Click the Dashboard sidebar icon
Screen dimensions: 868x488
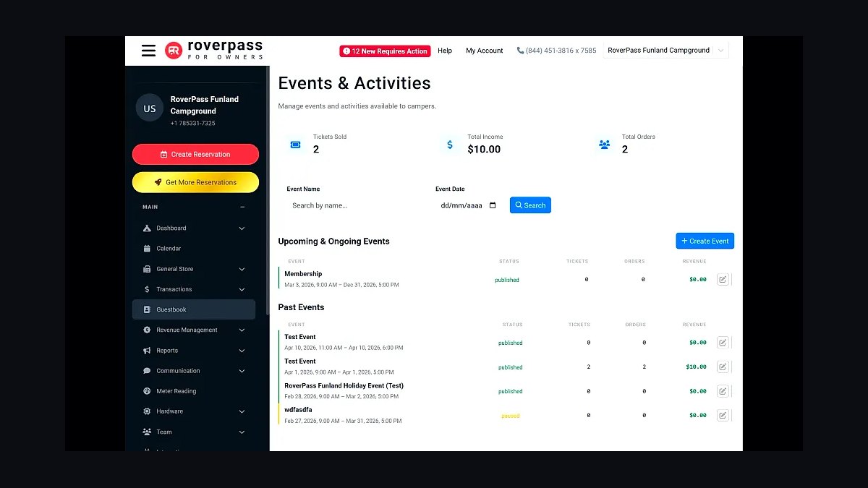147,228
